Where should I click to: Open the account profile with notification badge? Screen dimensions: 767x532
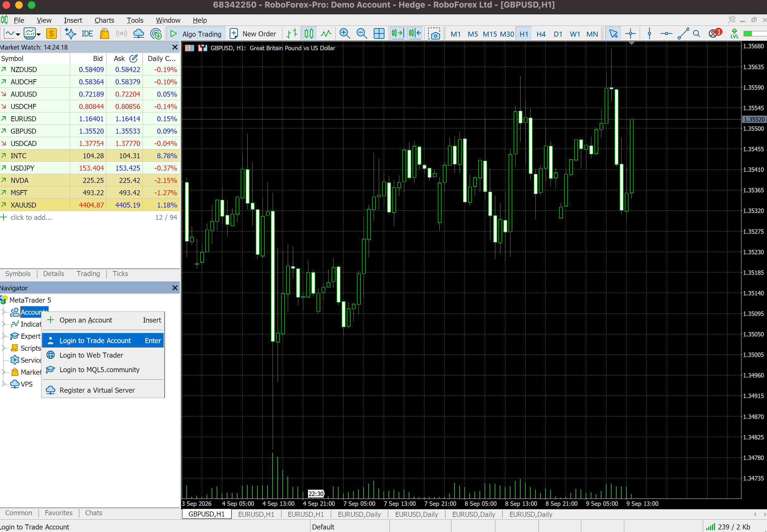715,33
